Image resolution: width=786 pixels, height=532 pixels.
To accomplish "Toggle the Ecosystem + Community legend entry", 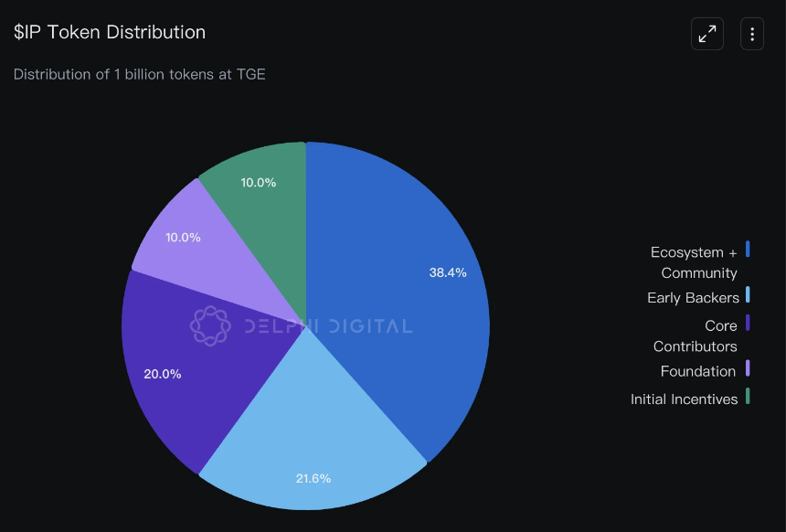I will [698, 261].
